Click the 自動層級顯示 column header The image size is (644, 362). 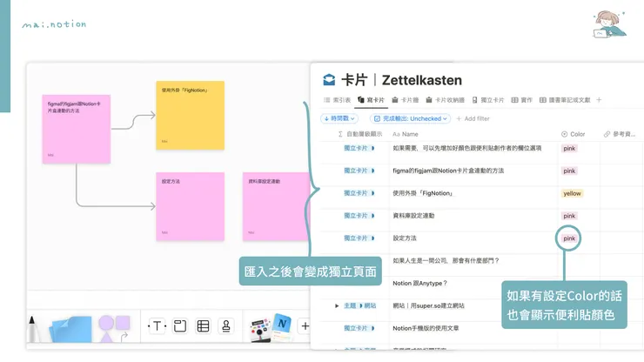coord(360,134)
